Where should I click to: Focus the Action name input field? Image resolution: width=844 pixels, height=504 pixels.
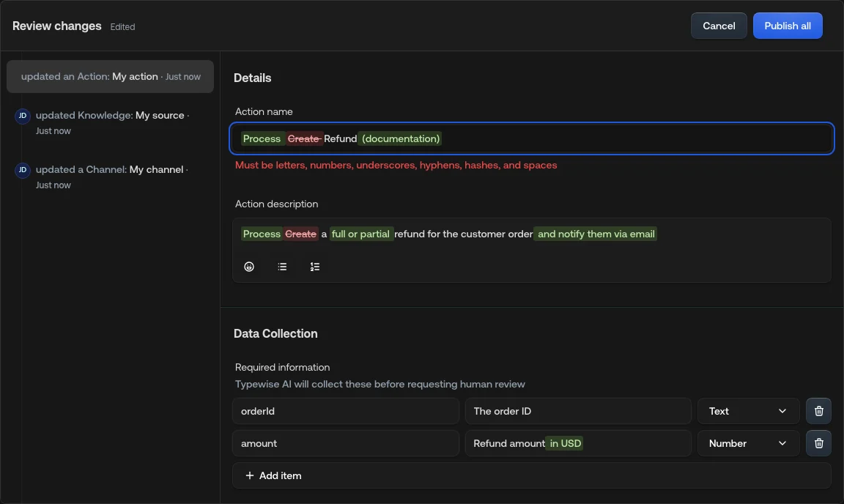pyautogui.click(x=532, y=138)
